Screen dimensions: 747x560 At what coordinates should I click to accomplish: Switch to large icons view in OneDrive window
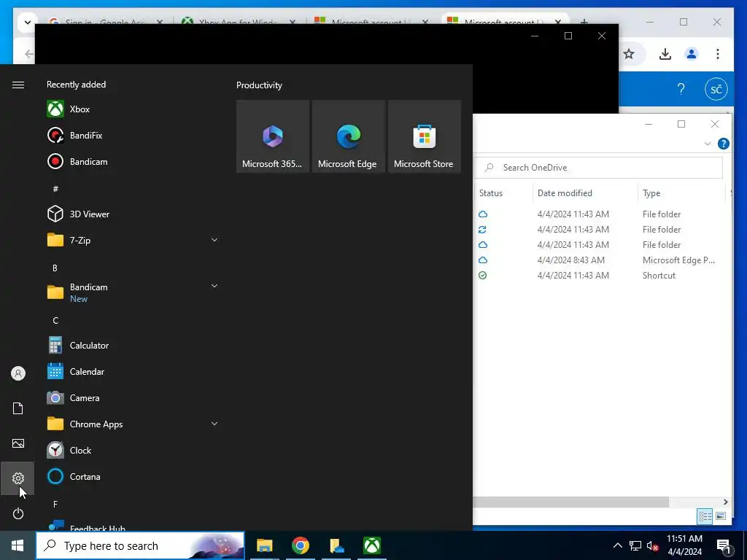[x=720, y=516]
